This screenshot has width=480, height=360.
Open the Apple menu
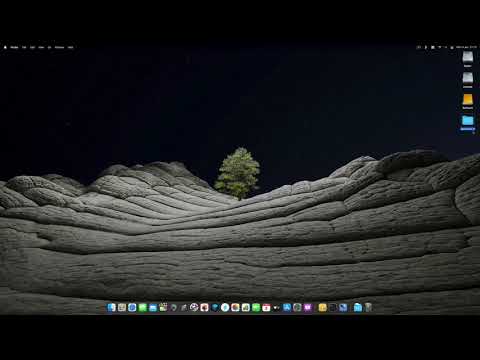pyautogui.click(x=5, y=47)
